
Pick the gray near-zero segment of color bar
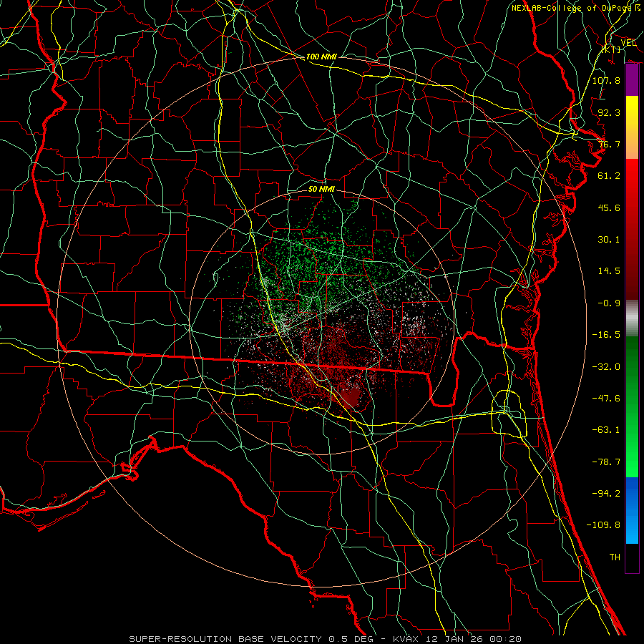632,318
